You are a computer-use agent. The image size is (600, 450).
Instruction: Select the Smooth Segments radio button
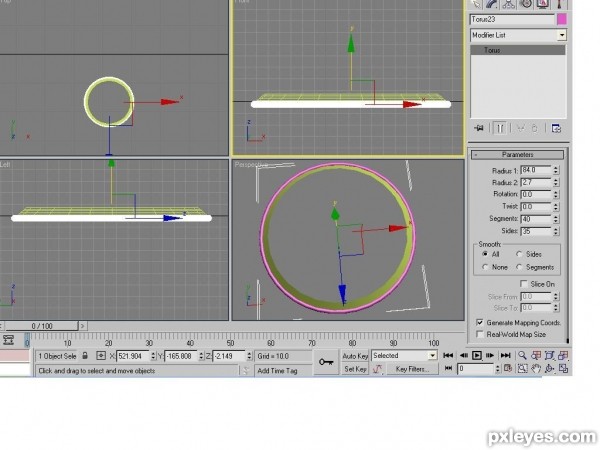519,267
